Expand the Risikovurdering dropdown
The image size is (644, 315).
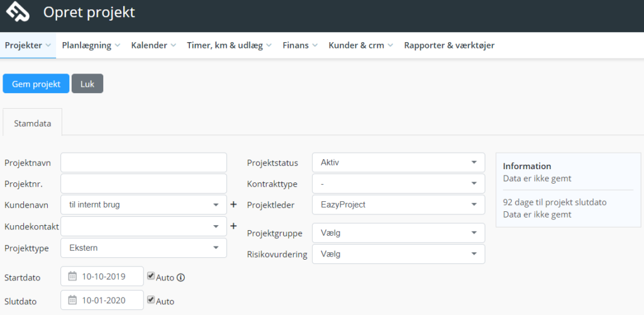coord(398,254)
